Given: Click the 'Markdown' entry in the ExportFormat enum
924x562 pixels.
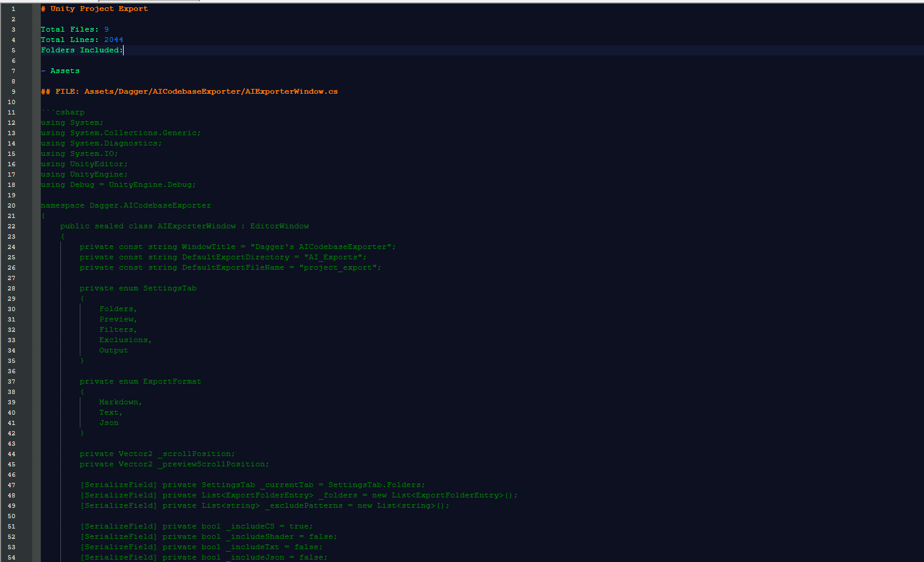Looking at the screenshot, I should pos(119,402).
